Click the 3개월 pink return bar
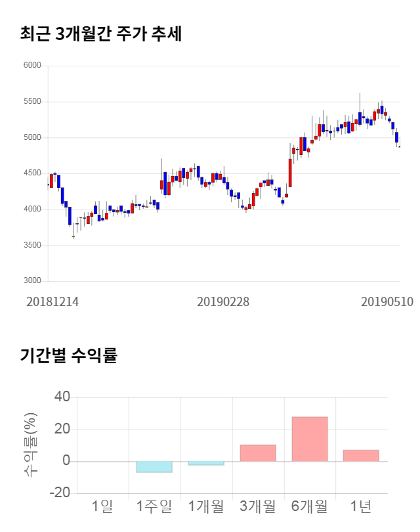 coord(257,453)
